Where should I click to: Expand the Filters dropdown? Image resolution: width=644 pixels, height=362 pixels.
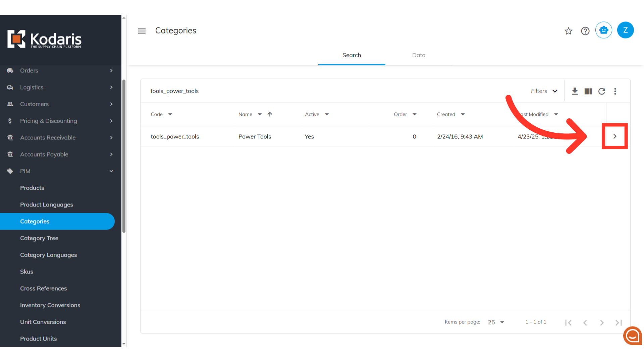544,91
